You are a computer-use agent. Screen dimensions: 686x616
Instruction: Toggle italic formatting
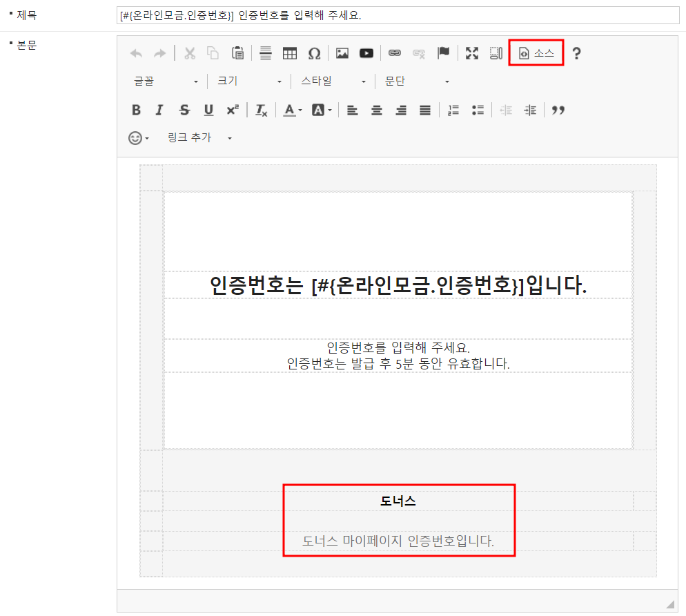159,110
